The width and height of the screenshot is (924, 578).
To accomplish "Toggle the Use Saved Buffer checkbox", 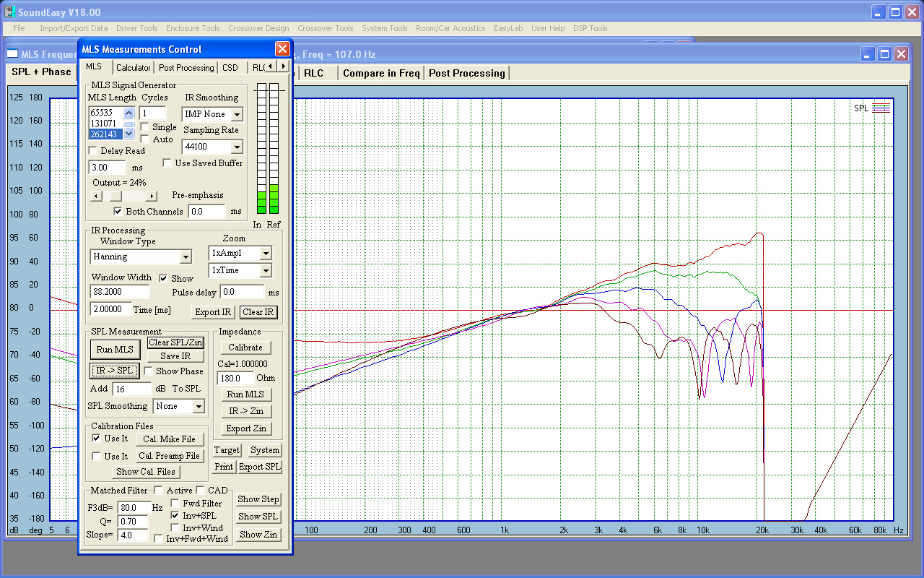I will click(x=167, y=163).
